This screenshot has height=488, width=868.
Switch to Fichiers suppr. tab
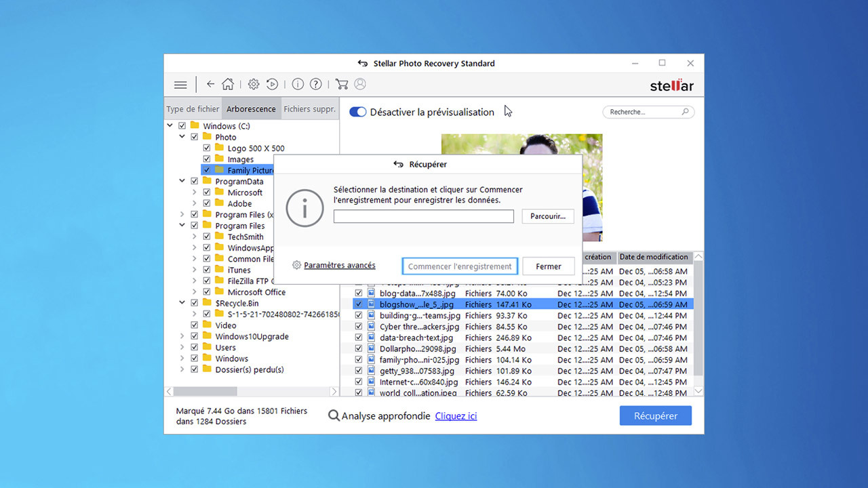coord(309,108)
